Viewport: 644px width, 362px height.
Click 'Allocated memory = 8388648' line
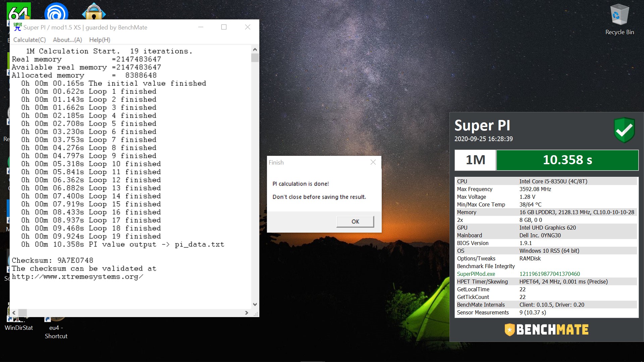coord(84,75)
